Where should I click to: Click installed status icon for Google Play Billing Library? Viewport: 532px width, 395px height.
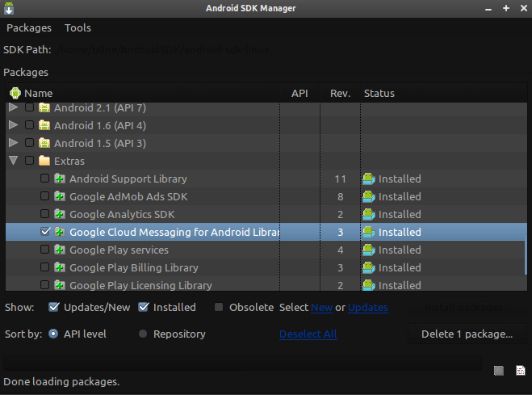(x=369, y=267)
